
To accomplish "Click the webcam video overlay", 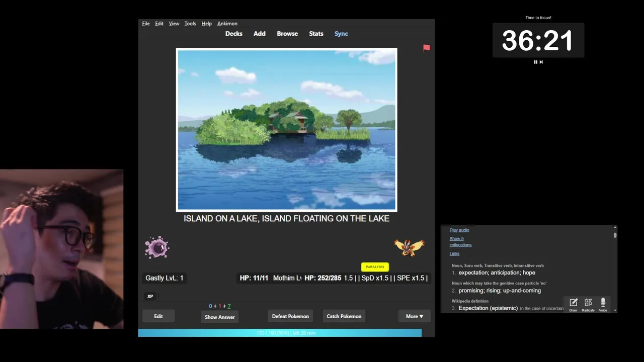I will click(61, 249).
